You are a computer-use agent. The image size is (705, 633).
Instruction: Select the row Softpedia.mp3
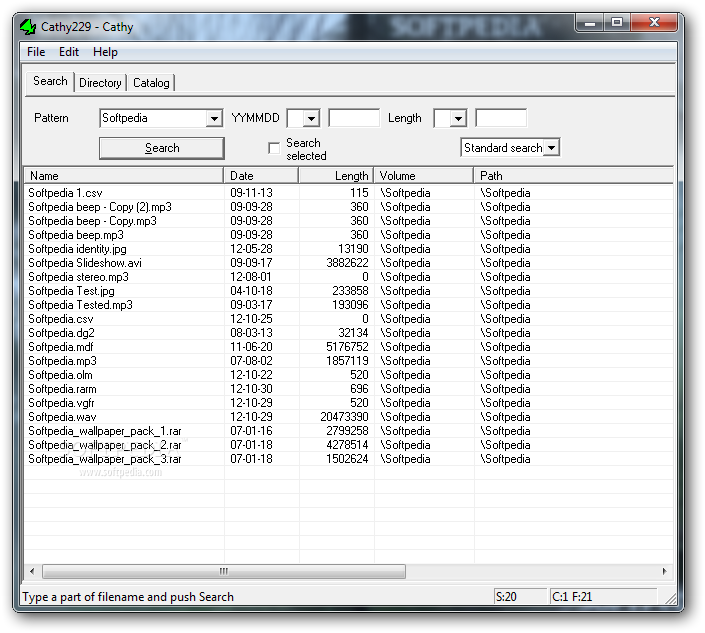click(x=349, y=361)
